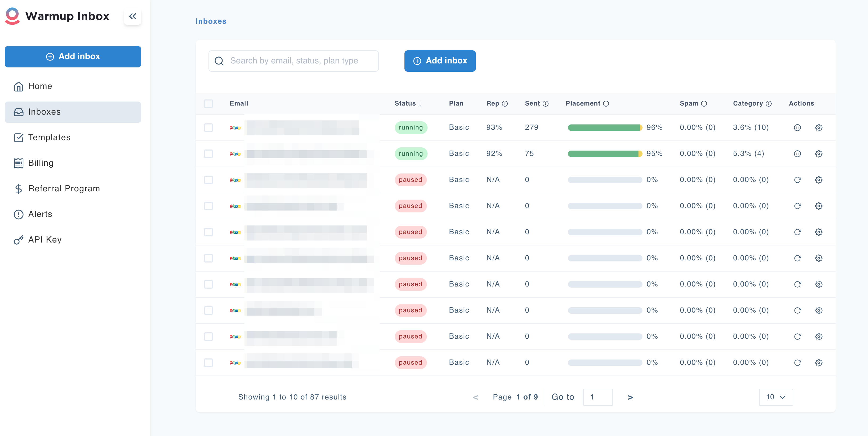
Task: Open the rows-per-page dropdown showing 10
Action: (776, 397)
